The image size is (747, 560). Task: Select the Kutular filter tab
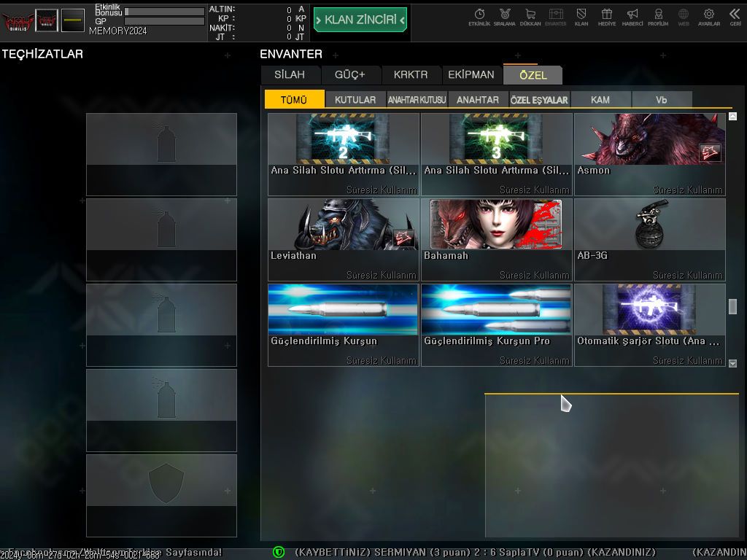coord(355,99)
